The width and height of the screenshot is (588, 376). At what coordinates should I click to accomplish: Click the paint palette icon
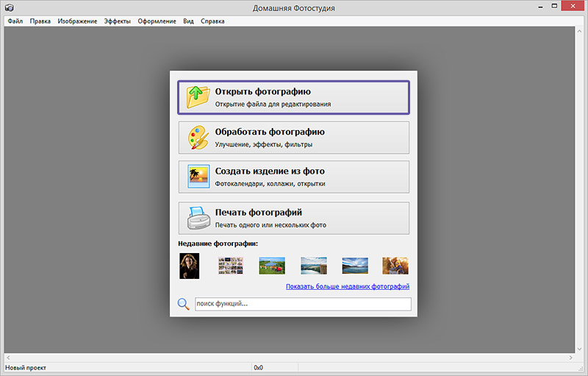point(197,137)
